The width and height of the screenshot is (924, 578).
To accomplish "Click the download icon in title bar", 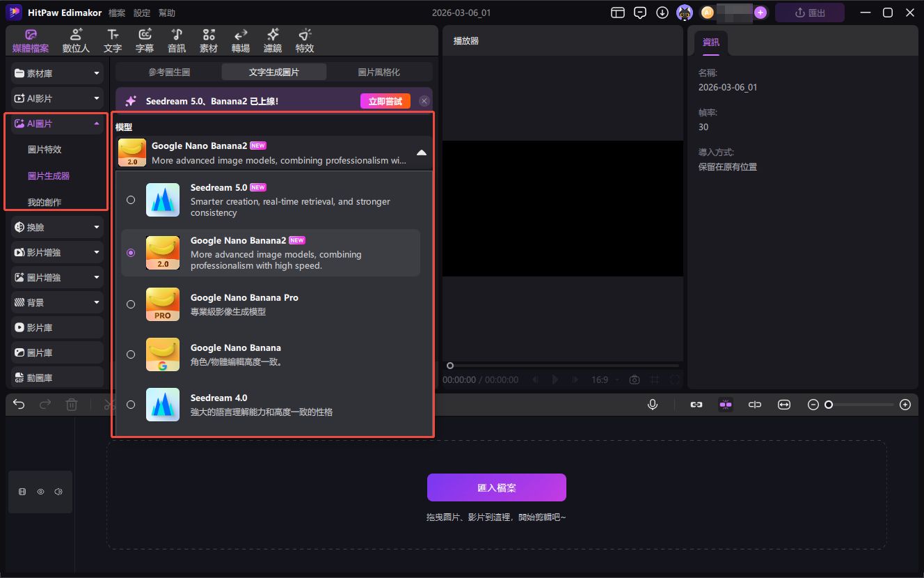I will (662, 13).
